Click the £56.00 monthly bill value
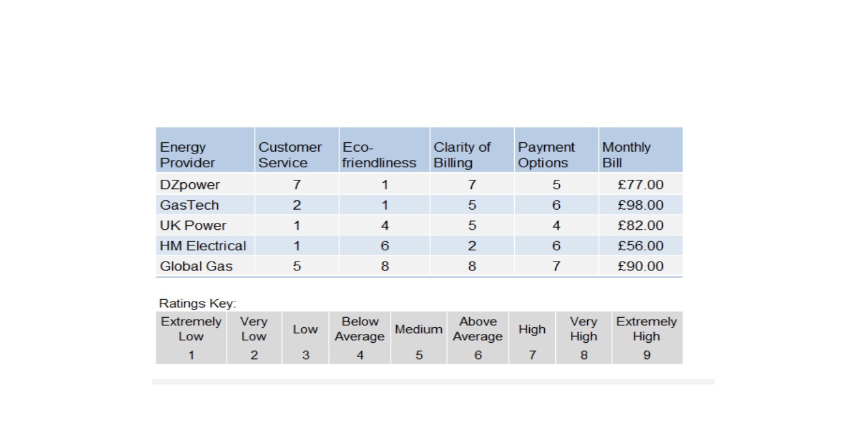The height and width of the screenshot is (447, 868). (641, 246)
